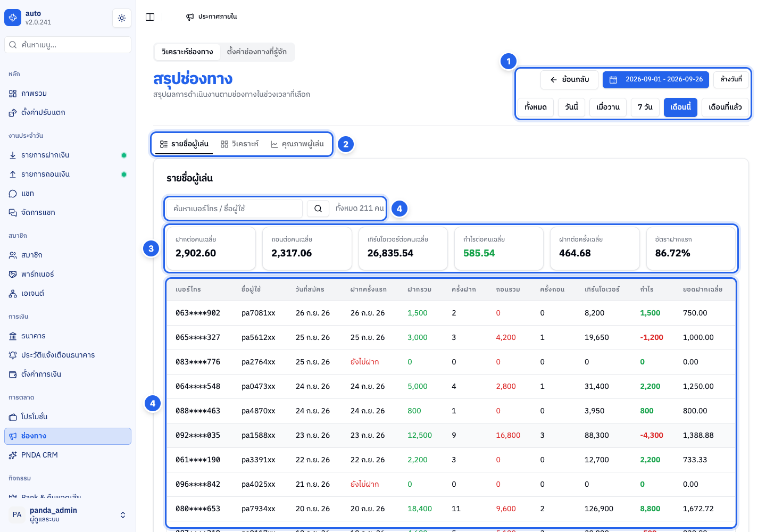Click the phone/username search input field
This screenshot has width=766, height=532.
click(x=235, y=209)
